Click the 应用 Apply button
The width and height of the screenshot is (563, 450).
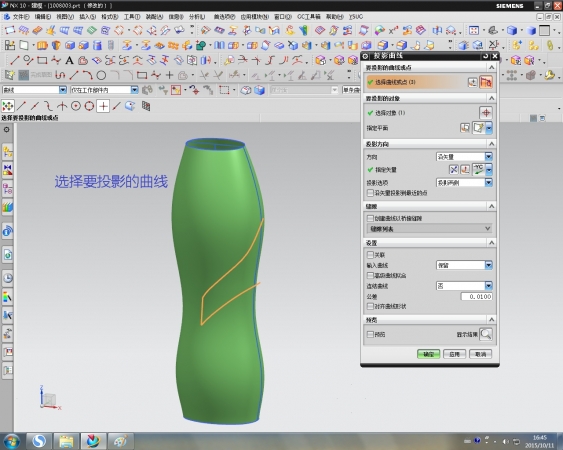454,354
